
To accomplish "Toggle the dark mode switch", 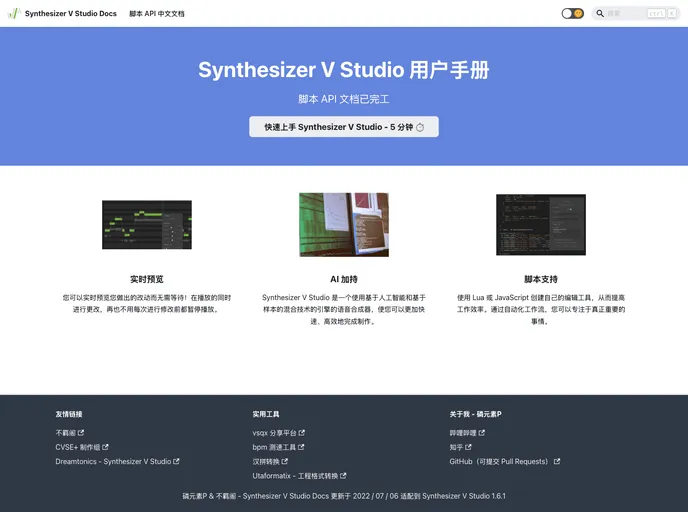I will pyautogui.click(x=573, y=14).
